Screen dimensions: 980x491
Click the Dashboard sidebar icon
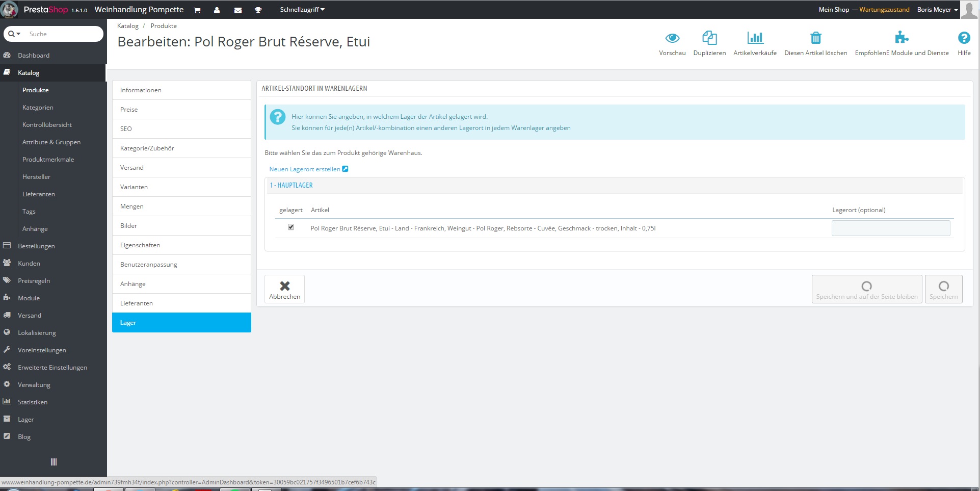click(7, 55)
